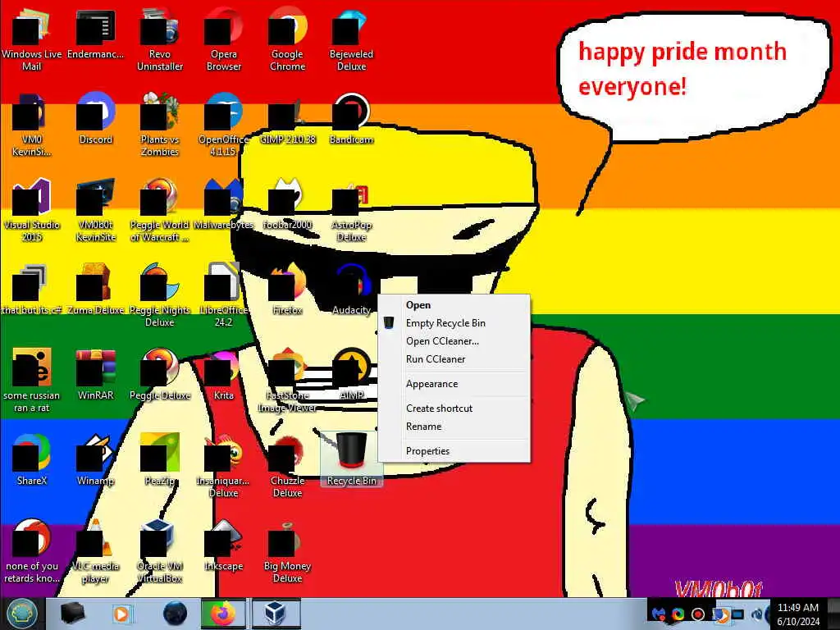This screenshot has height=630, width=840.
Task: Click the VM0b0t KevinSite desktop icon
Action: pos(95,209)
